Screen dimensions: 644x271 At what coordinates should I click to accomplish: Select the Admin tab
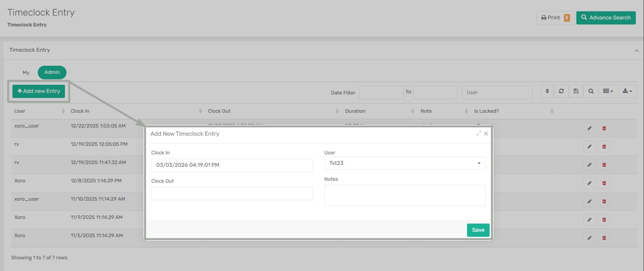click(52, 72)
